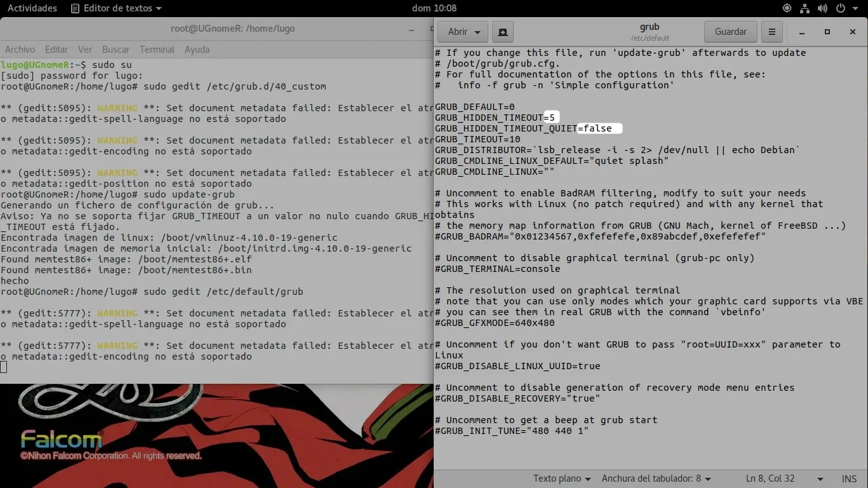868x488 pixels.
Task: Click Actividades in the top bar
Action: [x=32, y=8]
